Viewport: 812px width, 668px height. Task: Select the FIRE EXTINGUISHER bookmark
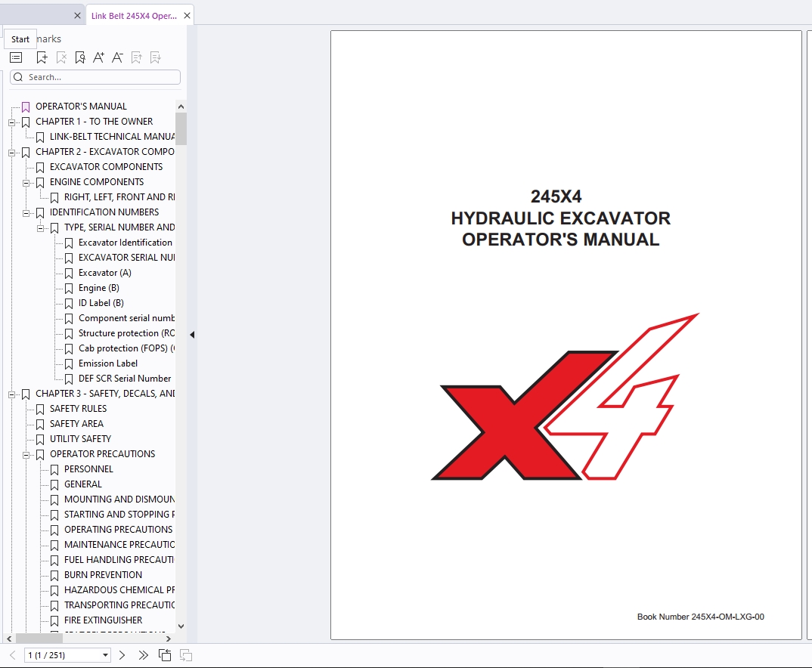pyautogui.click(x=103, y=620)
